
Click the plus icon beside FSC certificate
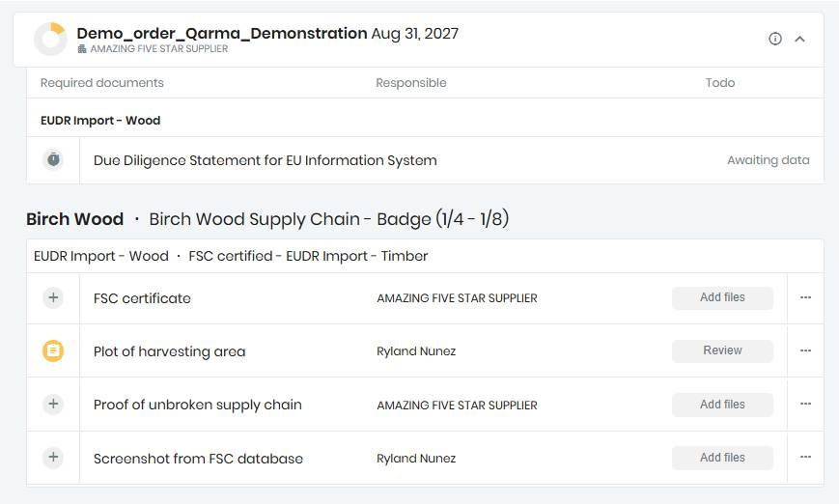[x=53, y=297]
